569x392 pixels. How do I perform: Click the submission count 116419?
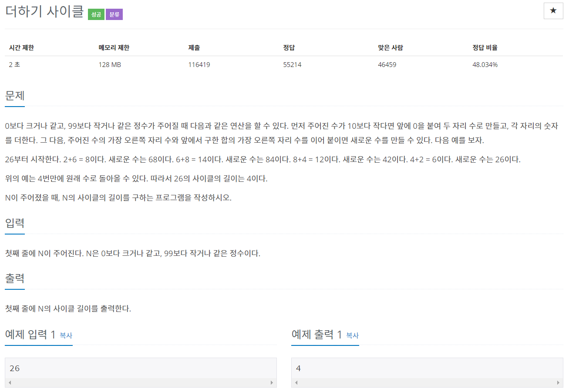click(199, 65)
